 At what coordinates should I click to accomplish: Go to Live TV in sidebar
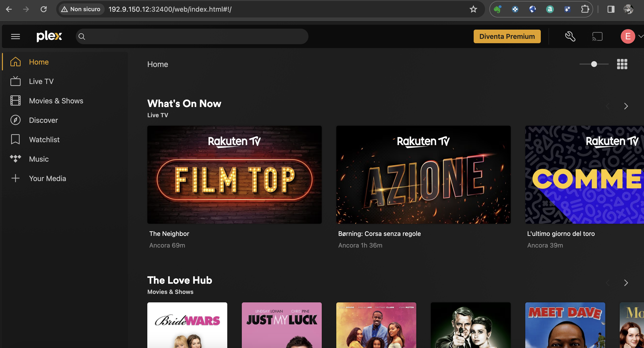tap(41, 81)
